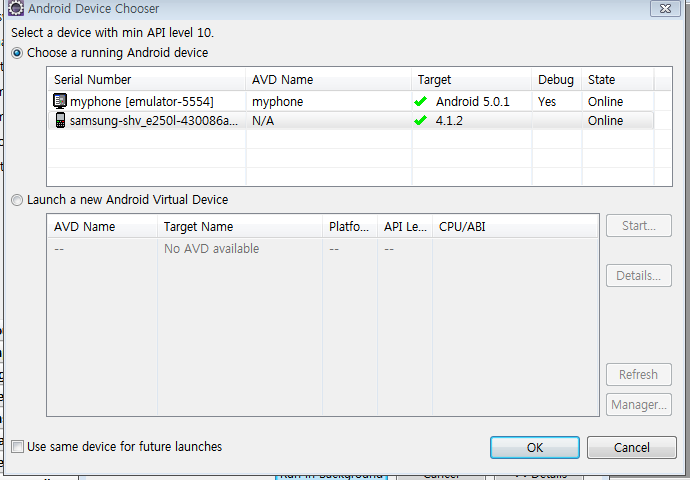Click the phone icon beside samsung-shv_e250l

tap(60, 120)
